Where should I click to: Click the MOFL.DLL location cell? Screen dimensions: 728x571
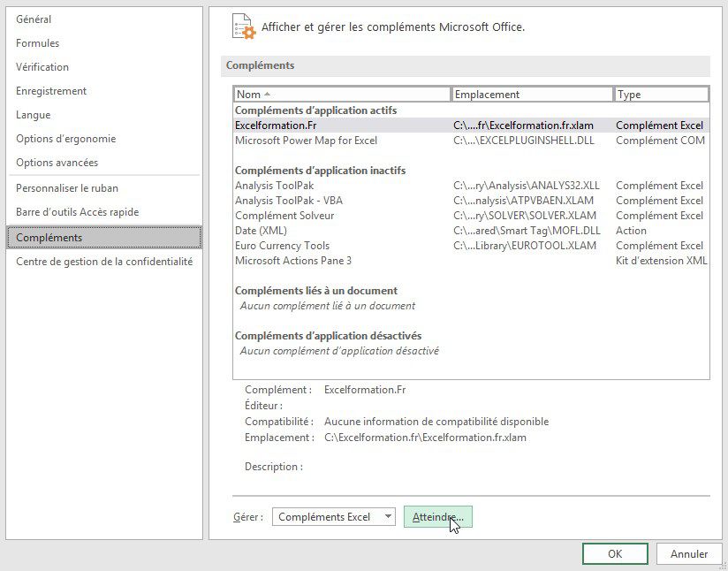(527, 231)
